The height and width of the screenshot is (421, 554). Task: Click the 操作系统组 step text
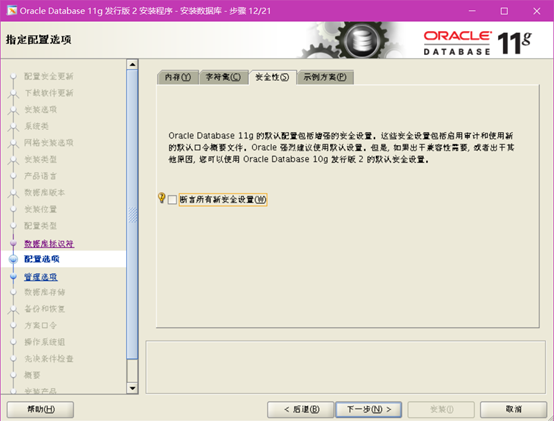(45, 342)
